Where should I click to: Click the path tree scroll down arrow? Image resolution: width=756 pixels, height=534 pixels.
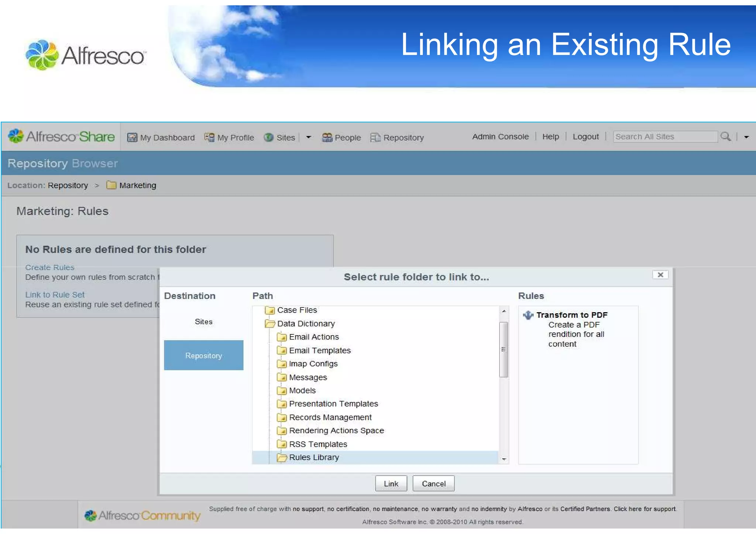(504, 459)
